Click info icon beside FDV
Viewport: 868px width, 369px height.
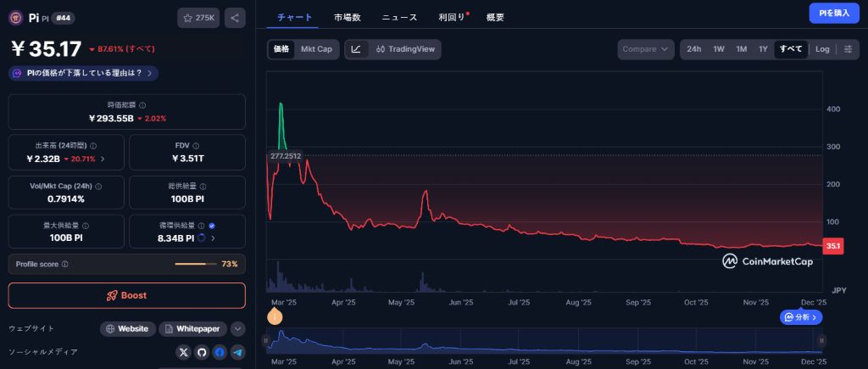click(x=196, y=146)
